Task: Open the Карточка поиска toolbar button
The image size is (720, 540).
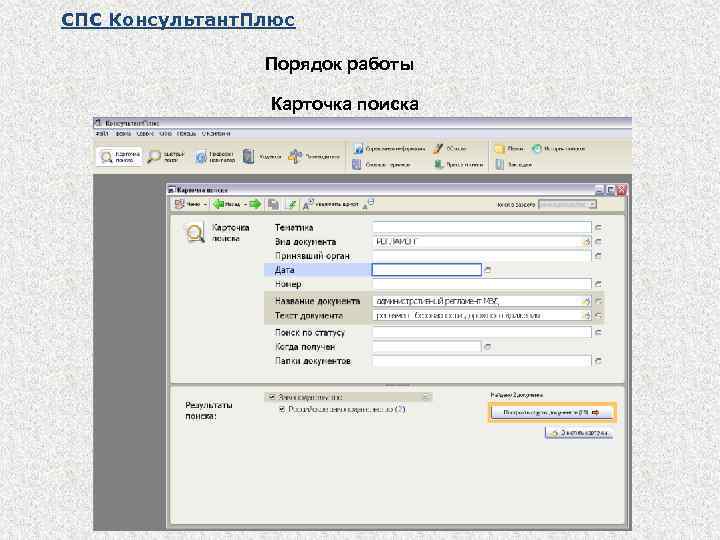Action: click(x=119, y=157)
